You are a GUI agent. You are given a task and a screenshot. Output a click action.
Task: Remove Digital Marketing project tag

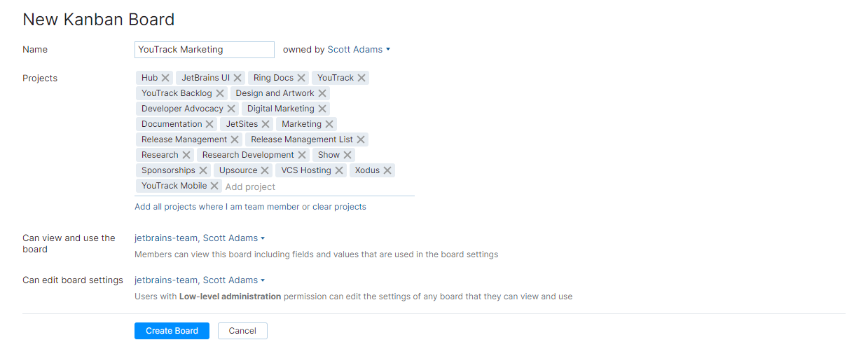(x=322, y=109)
